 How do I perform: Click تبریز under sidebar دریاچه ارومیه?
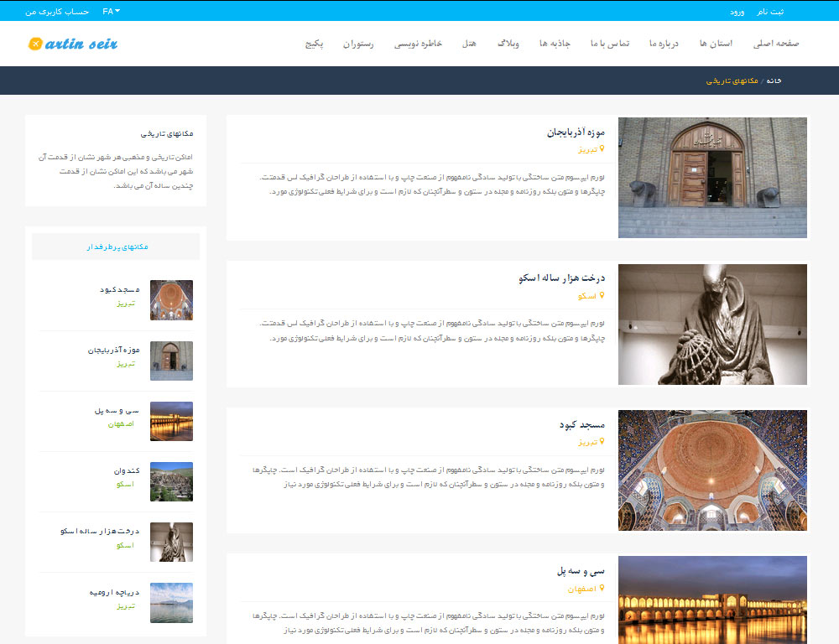pyautogui.click(x=126, y=606)
